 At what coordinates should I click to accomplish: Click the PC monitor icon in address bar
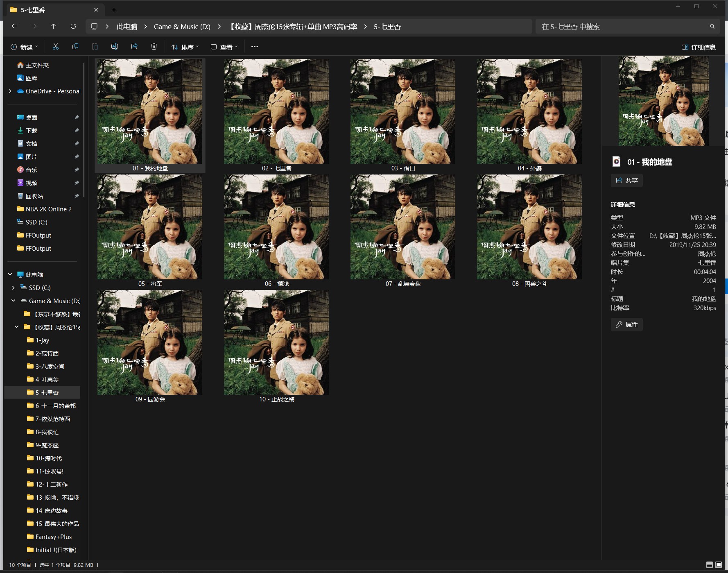[94, 26]
